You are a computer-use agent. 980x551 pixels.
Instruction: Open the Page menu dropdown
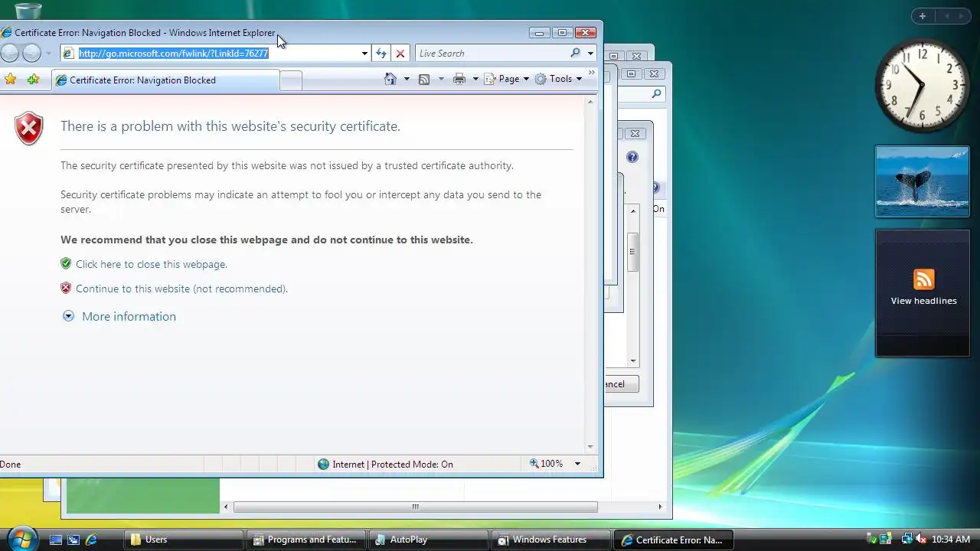pos(507,79)
